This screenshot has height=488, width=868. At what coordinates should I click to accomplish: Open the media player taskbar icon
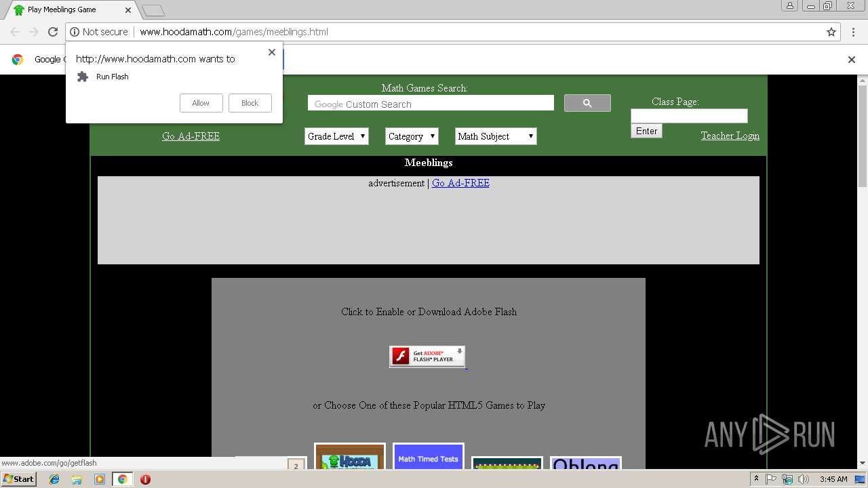(x=100, y=479)
